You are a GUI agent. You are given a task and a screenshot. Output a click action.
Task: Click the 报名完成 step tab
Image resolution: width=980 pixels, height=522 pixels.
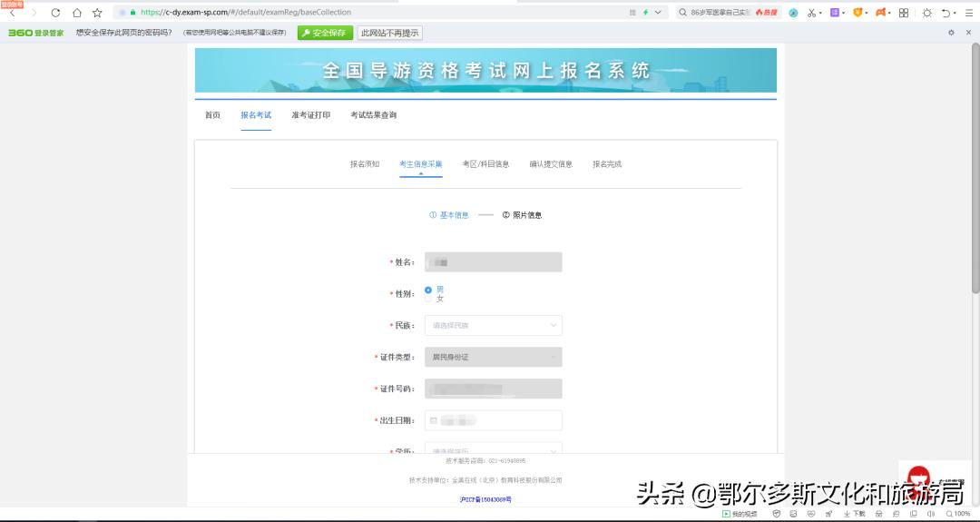pyautogui.click(x=607, y=163)
